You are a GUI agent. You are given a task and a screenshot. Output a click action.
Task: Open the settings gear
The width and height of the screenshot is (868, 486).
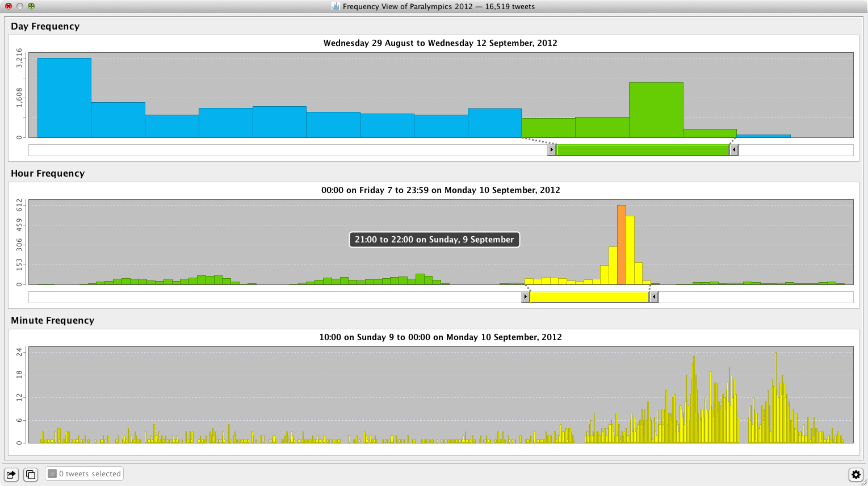856,475
